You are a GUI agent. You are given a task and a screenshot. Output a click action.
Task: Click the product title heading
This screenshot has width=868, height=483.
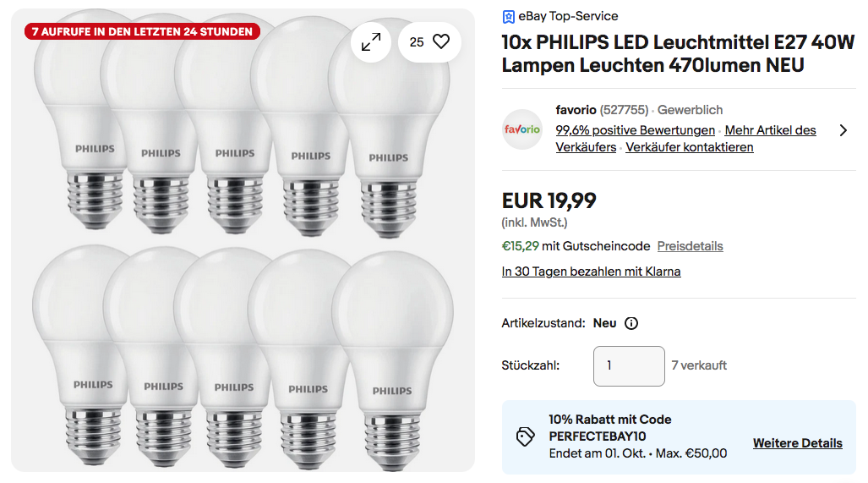tap(678, 53)
